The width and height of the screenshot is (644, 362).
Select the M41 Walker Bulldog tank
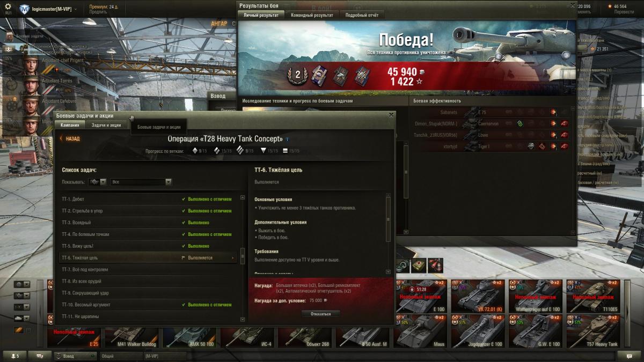click(x=131, y=337)
